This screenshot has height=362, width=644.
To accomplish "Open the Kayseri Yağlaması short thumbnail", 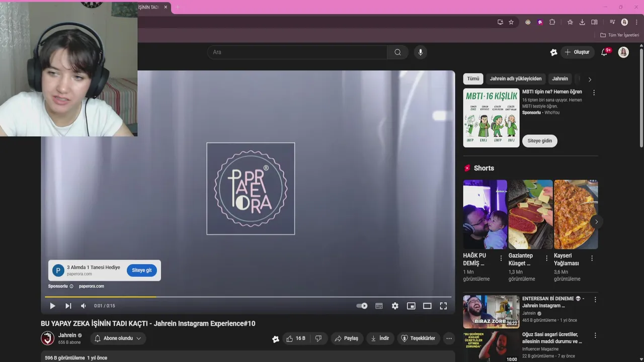I will (x=576, y=214).
